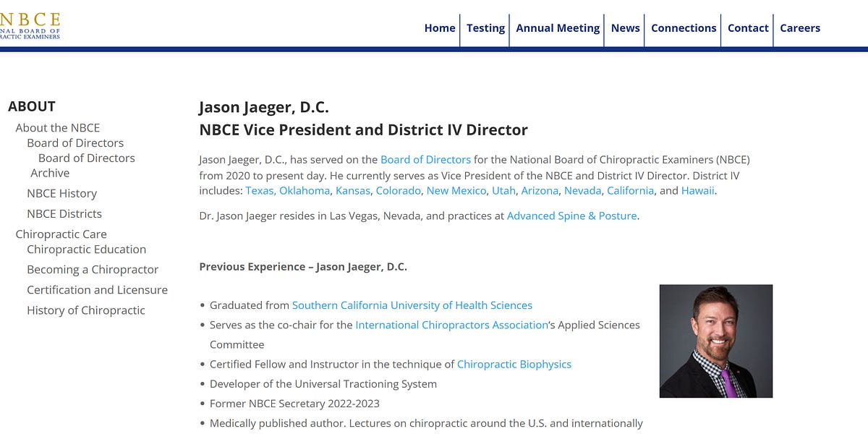Go to the News section
The width and height of the screenshot is (868, 434).
coord(625,28)
